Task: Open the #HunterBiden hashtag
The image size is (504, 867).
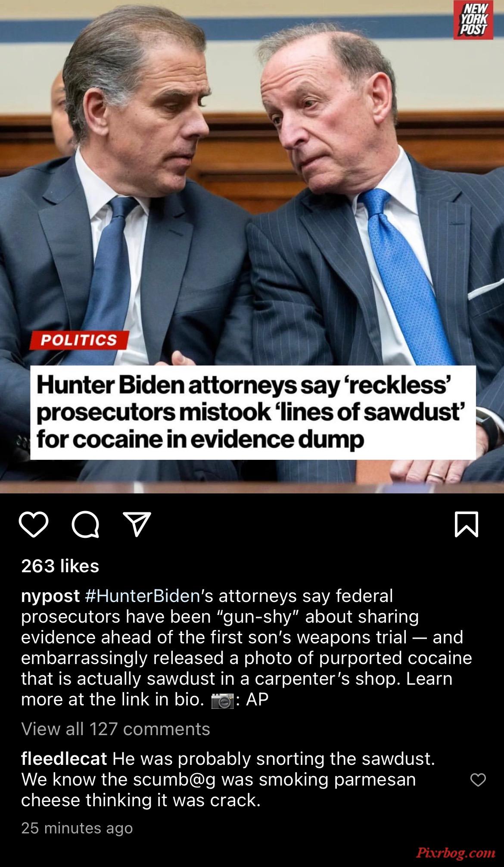Action: coord(143,596)
